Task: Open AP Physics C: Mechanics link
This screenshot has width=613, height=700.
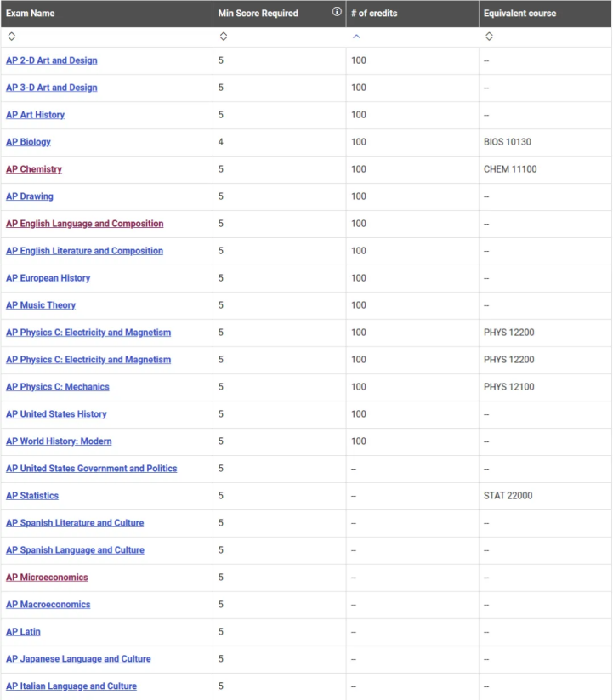Action: coord(58,387)
